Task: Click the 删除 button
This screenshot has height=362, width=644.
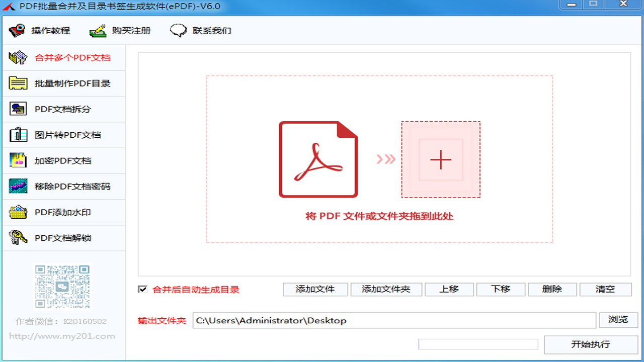Action: [552, 289]
